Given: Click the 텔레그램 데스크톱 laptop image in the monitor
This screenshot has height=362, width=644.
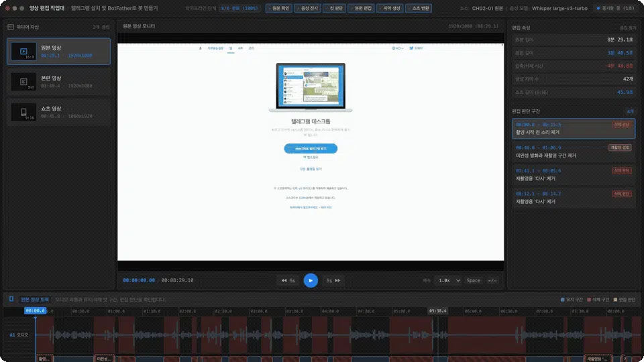Looking at the screenshot, I should (311, 87).
